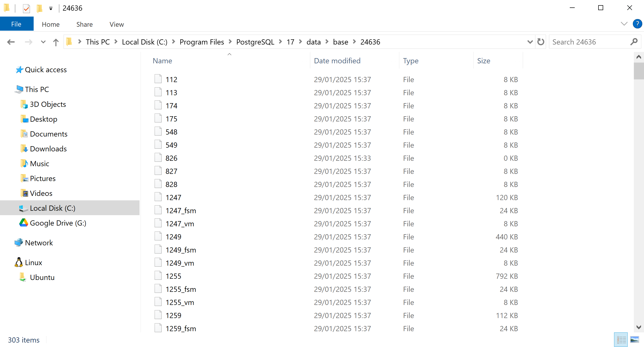644x347 pixels.
Task: Click PostgreSQL in the breadcrumb path
Action: (255, 42)
